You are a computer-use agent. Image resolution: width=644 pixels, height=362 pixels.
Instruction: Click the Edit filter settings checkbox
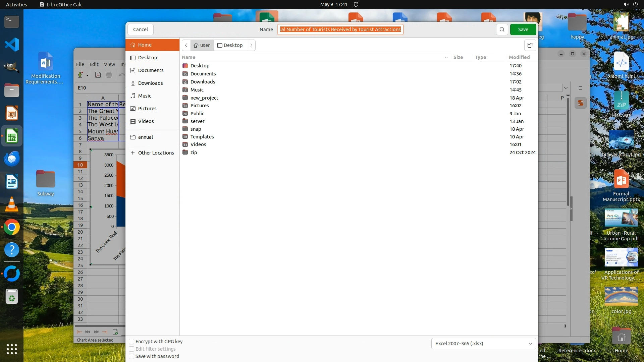coord(132,349)
